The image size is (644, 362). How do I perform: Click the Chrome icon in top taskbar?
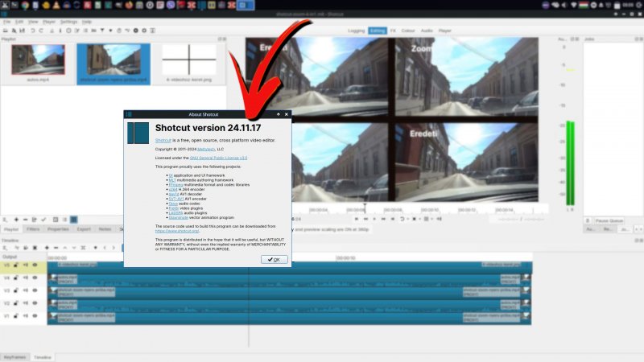[x=26, y=5]
